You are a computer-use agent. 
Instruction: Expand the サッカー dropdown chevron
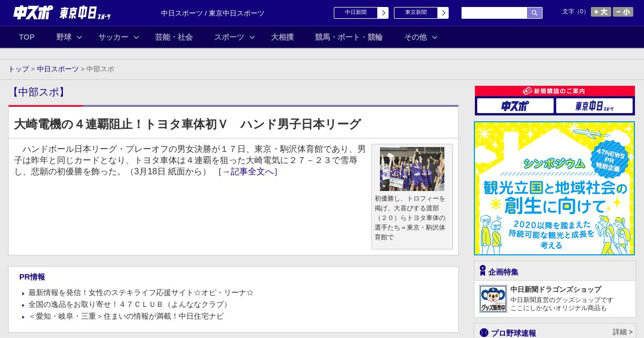(136, 37)
